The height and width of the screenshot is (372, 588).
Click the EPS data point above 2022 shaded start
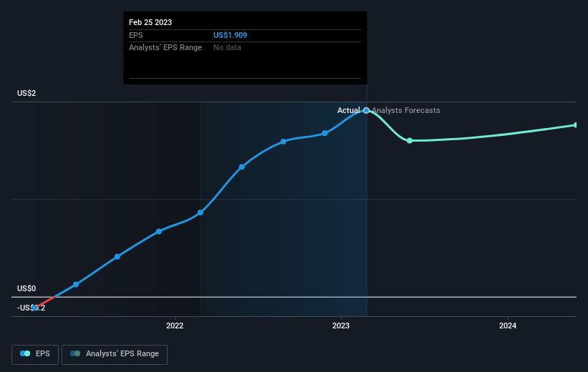pos(201,212)
